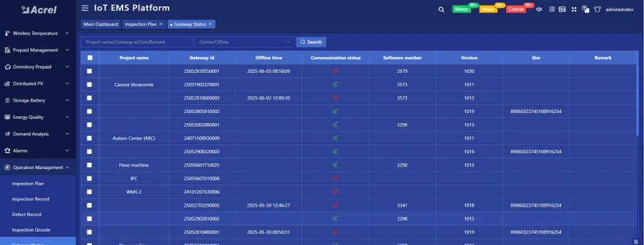Switch to the Inspection Plan tab
This screenshot has height=245, width=644.
pos(140,24)
